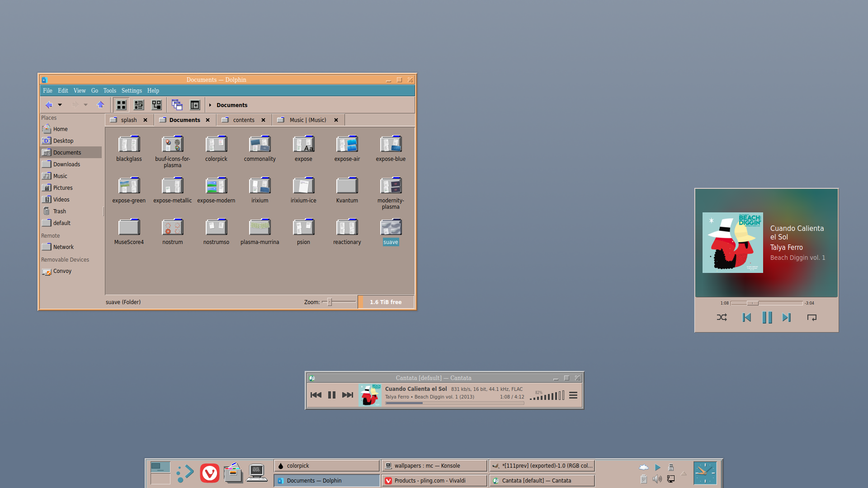This screenshot has width=868, height=488.
Task: Open the Settings menu in Dolphin
Action: pyautogui.click(x=131, y=90)
